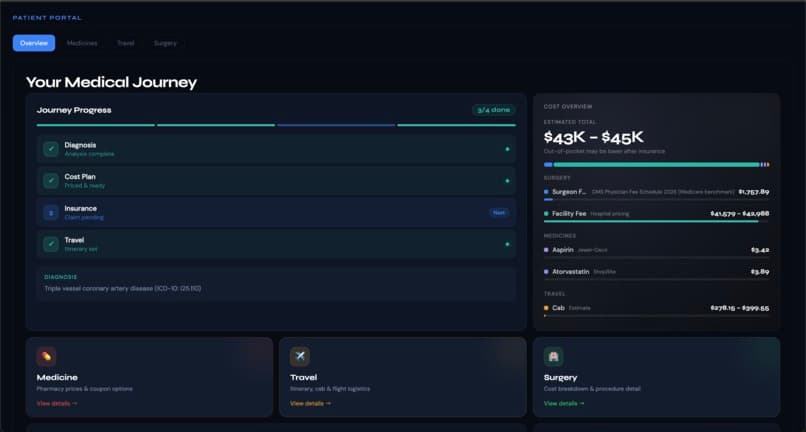Click the Aspirin price $3.42
806x432 pixels.
click(x=760, y=250)
